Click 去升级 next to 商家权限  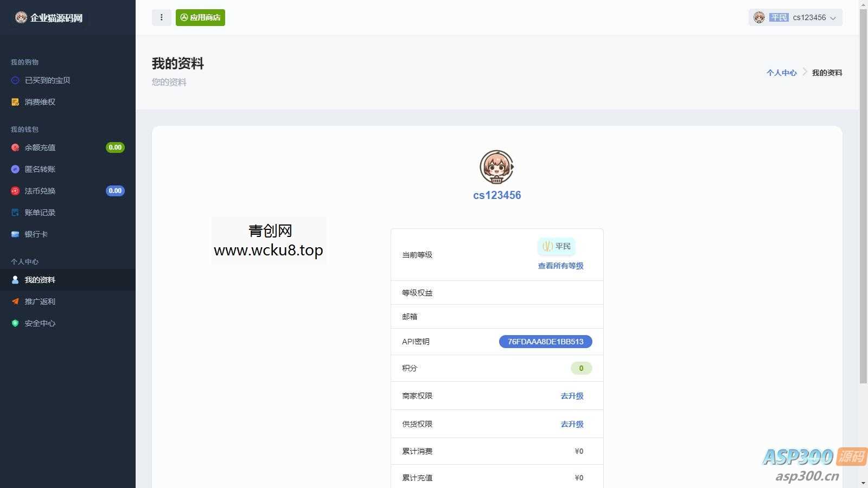[x=572, y=396]
